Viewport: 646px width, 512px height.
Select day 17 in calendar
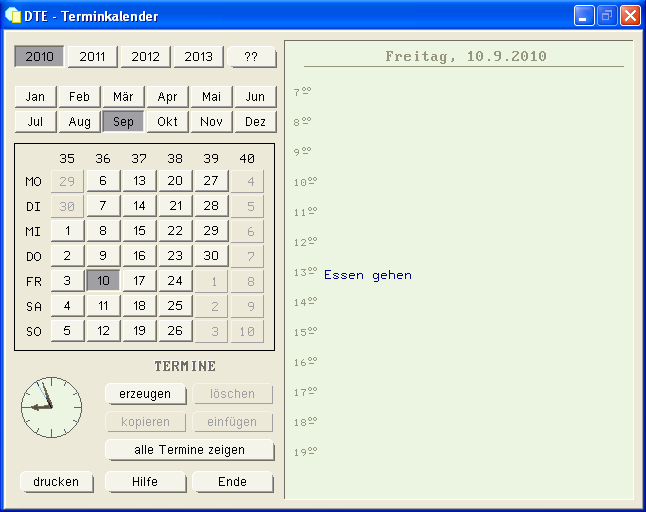(x=140, y=281)
